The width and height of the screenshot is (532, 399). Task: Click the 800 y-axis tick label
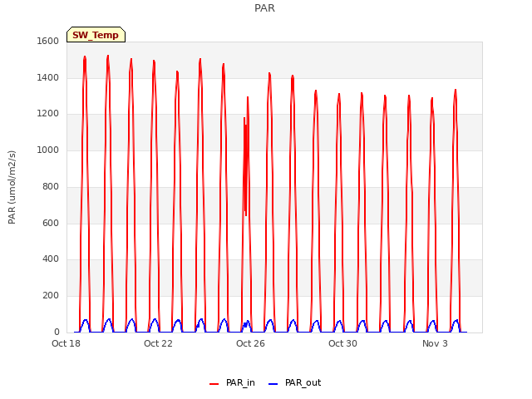tap(51, 186)
